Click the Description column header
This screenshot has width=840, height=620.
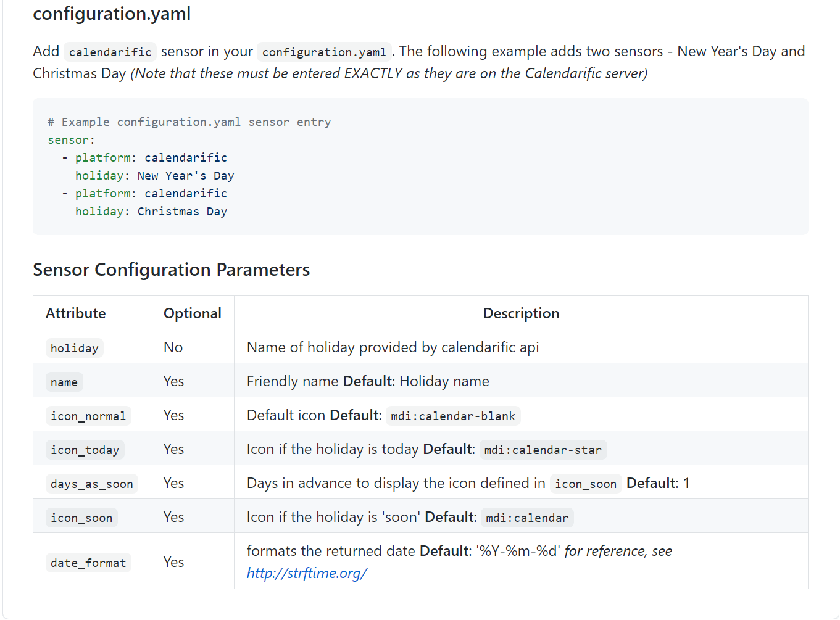[x=521, y=313]
